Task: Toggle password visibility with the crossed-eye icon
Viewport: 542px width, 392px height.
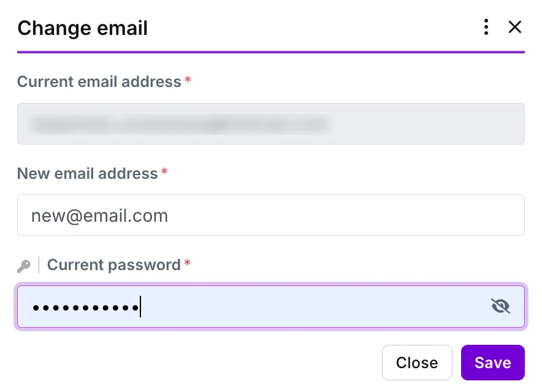Action: (500, 306)
